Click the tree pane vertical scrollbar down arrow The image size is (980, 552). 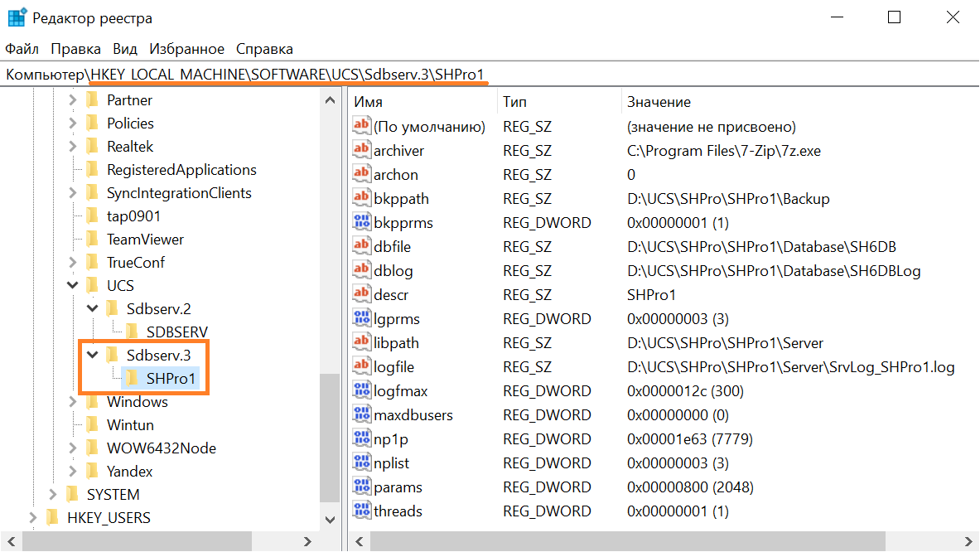(330, 518)
